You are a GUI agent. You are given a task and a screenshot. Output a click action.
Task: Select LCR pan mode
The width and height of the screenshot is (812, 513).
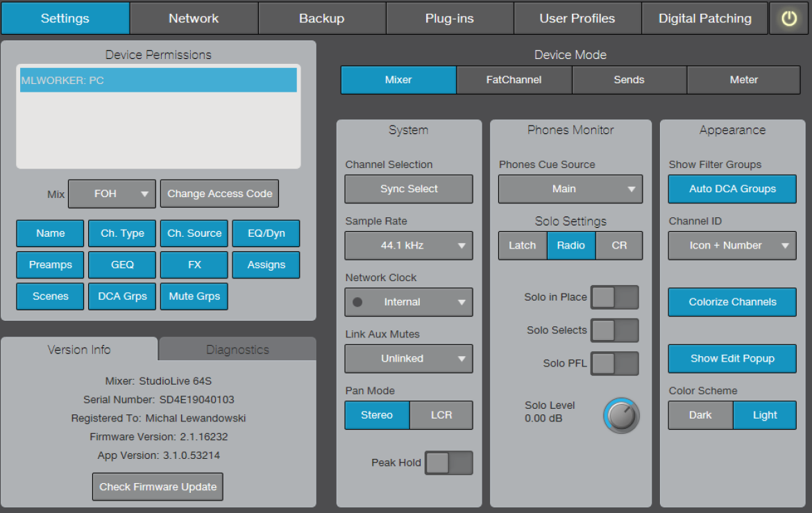441,415
